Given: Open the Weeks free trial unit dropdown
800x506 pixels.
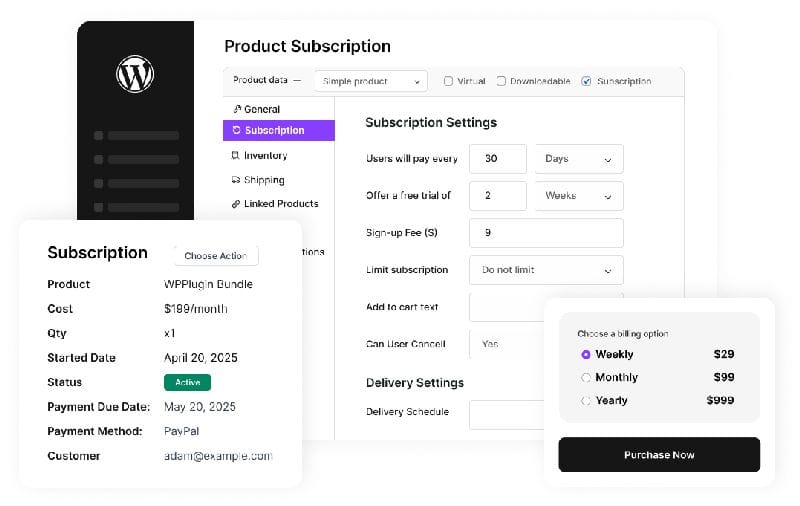Looking at the screenshot, I should point(579,196).
